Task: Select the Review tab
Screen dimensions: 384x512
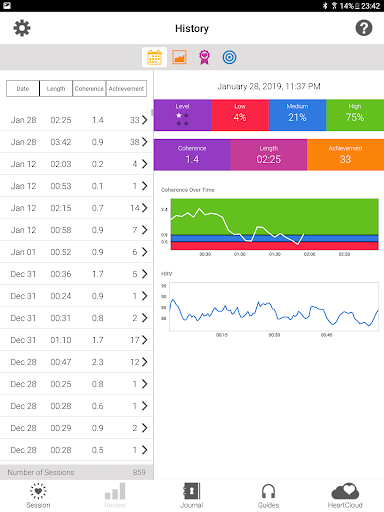Action: (x=115, y=495)
